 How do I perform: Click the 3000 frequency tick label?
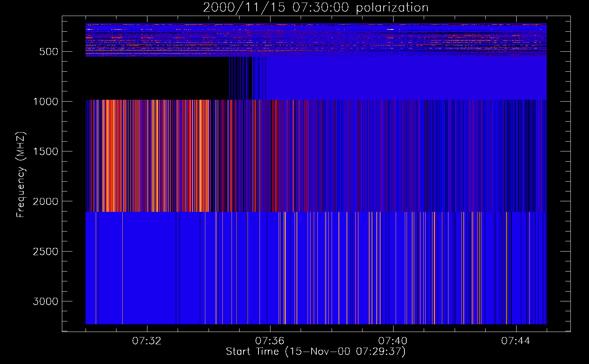pyautogui.click(x=46, y=301)
